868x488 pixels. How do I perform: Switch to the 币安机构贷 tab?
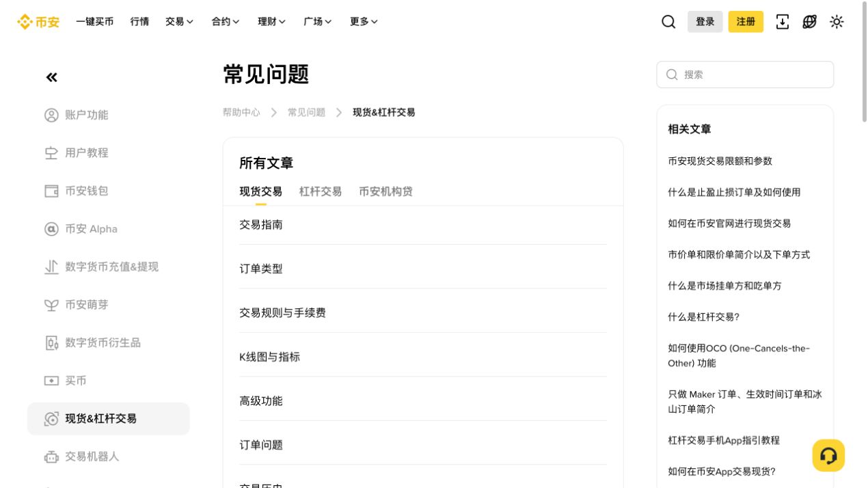click(x=385, y=192)
